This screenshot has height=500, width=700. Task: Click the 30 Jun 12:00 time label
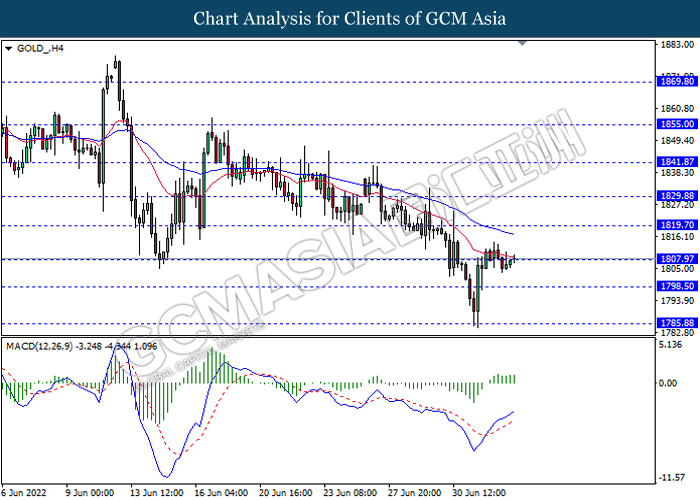[x=479, y=493]
